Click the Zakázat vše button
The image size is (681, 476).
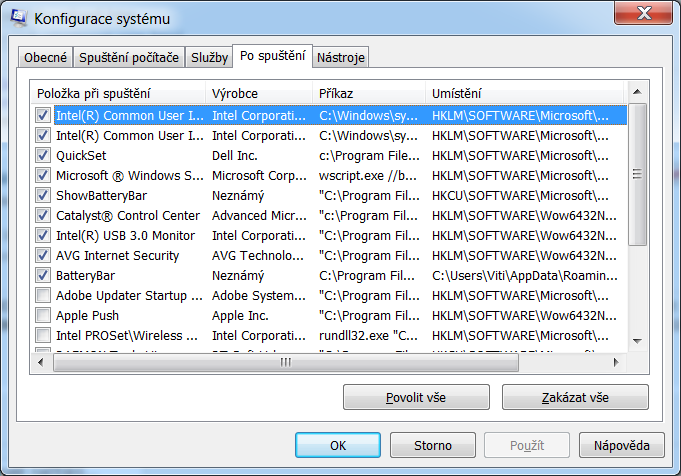(x=575, y=397)
